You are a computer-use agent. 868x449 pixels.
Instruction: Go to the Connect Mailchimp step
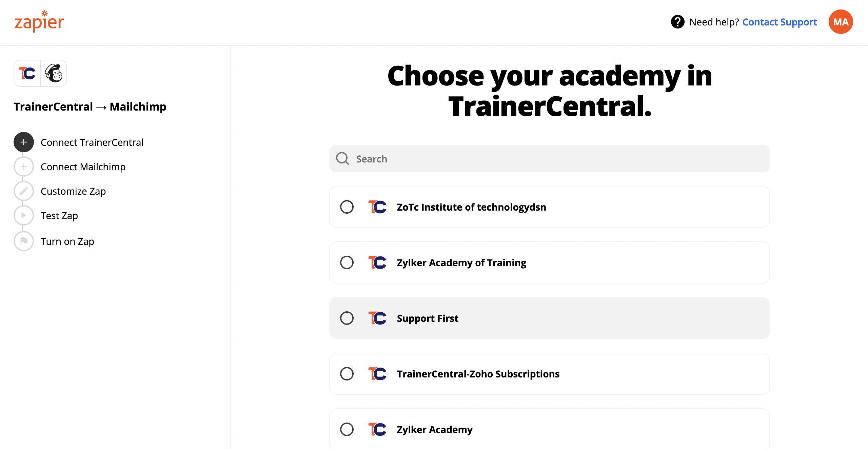pos(83,167)
